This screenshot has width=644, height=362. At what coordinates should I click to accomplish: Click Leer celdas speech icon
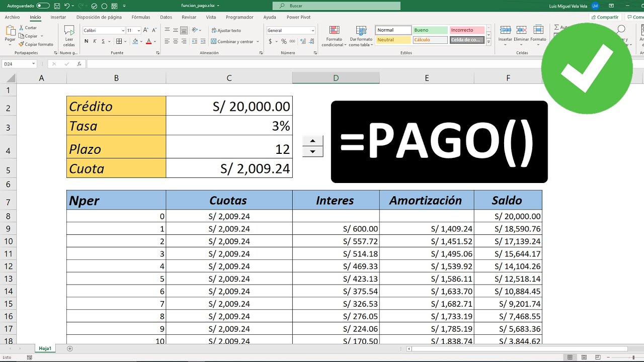[x=69, y=36]
